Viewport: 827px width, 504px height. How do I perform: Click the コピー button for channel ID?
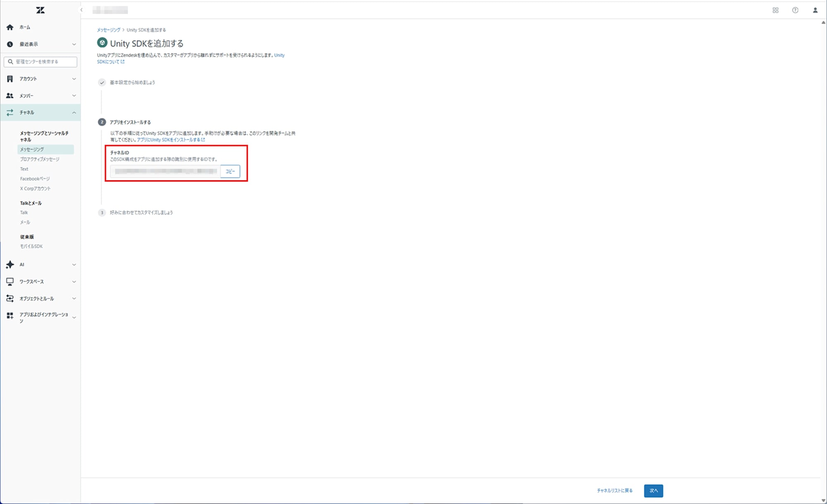click(230, 171)
